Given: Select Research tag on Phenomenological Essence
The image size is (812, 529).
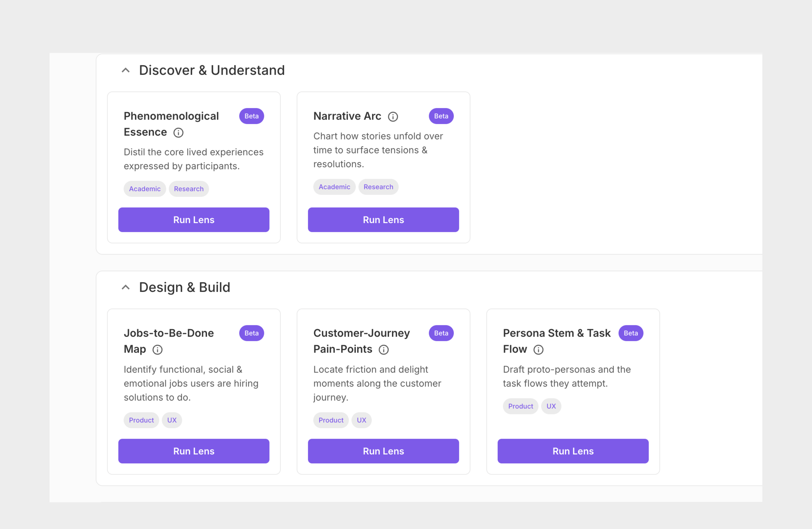Looking at the screenshot, I should [x=189, y=189].
